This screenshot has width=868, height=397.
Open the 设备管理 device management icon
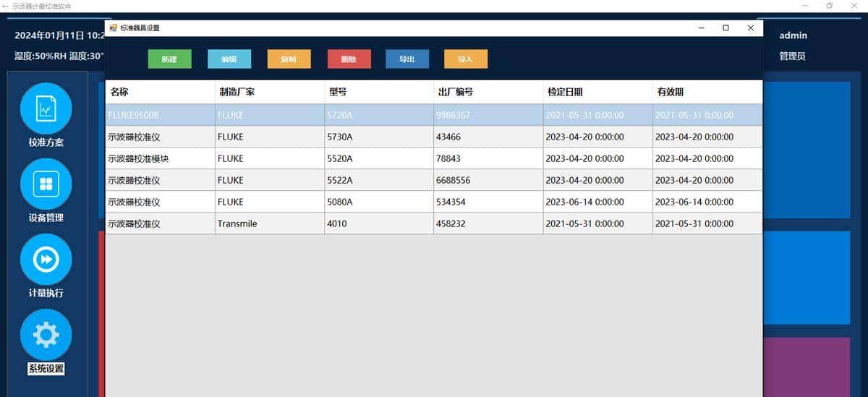pyautogui.click(x=46, y=184)
